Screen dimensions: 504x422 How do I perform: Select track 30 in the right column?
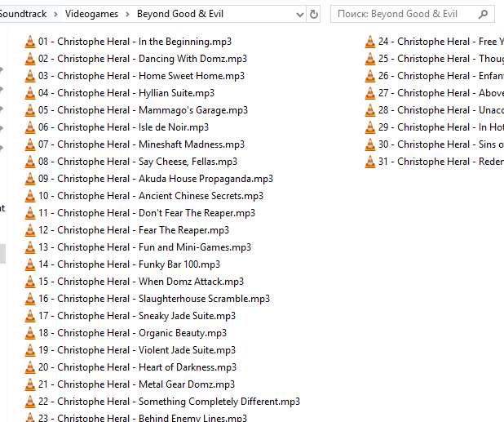[x=434, y=144]
